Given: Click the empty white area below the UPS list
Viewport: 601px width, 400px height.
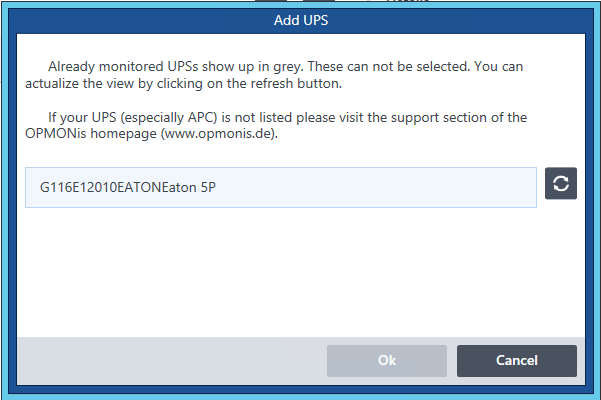Looking at the screenshot, I should click(301, 272).
